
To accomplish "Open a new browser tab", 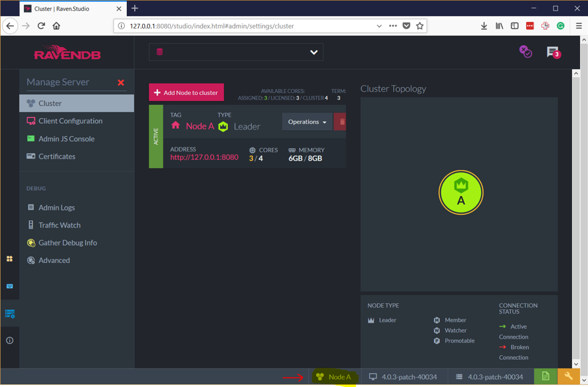I will [135, 8].
